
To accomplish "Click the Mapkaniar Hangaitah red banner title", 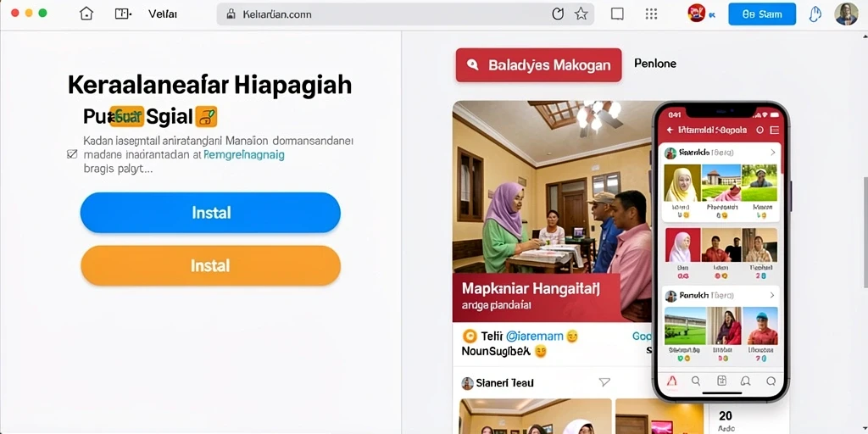I will click(x=531, y=288).
